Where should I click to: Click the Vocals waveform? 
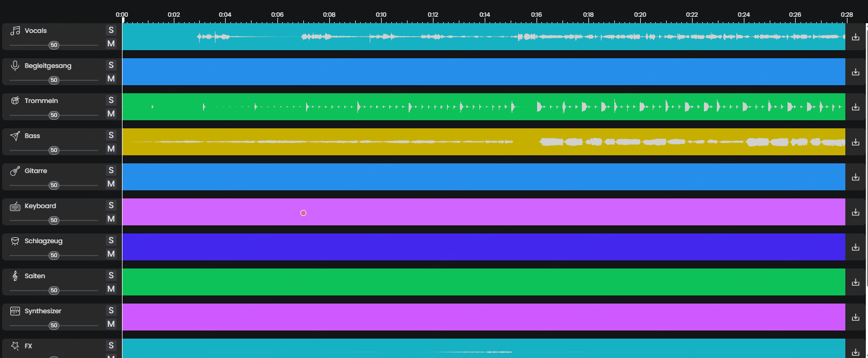click(x=484, y=37)
